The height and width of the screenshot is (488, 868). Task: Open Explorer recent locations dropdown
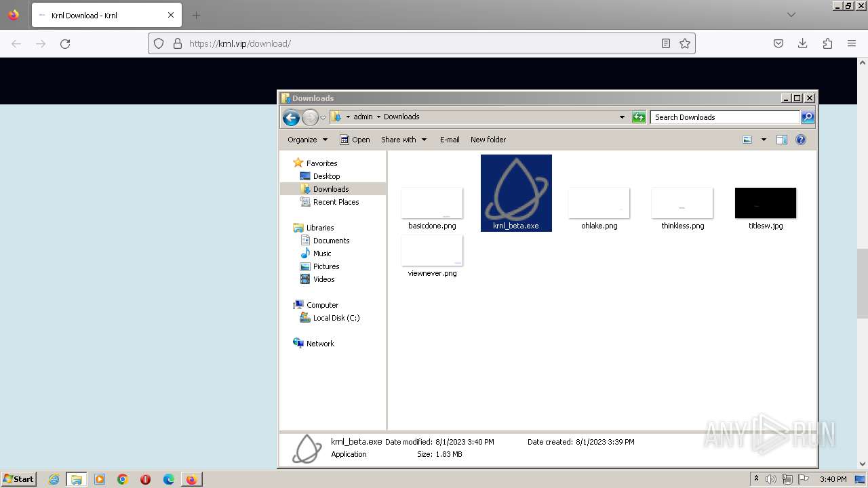coord(323,117)
